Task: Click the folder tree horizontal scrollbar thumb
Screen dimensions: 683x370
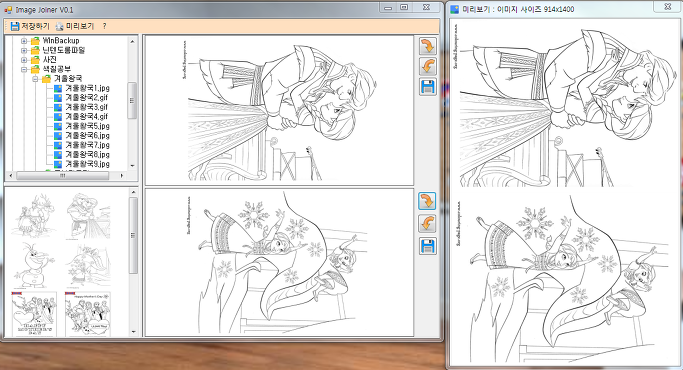Action: (x=63, y=175)
